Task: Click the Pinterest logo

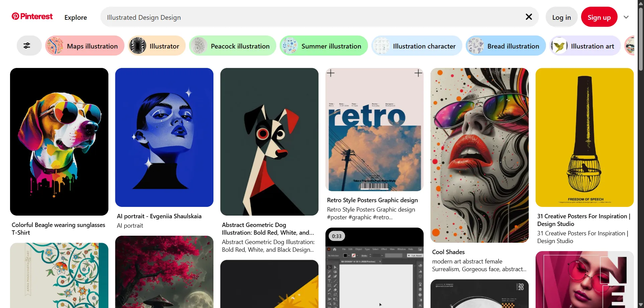Action: [x=32, y=16]
